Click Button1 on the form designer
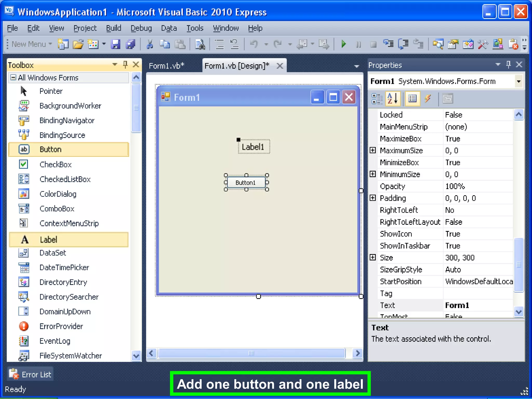Screen dimensions: 532x399 point(246,182)
